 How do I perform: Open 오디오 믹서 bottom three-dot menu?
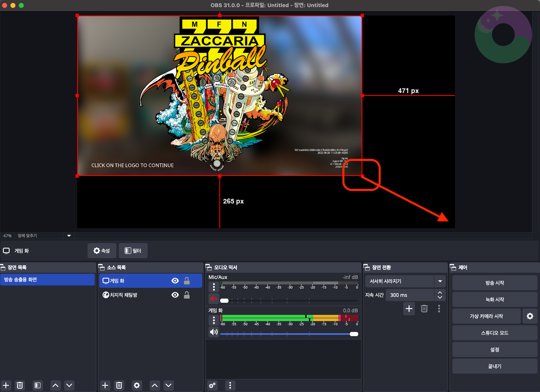tap(230, 385)
